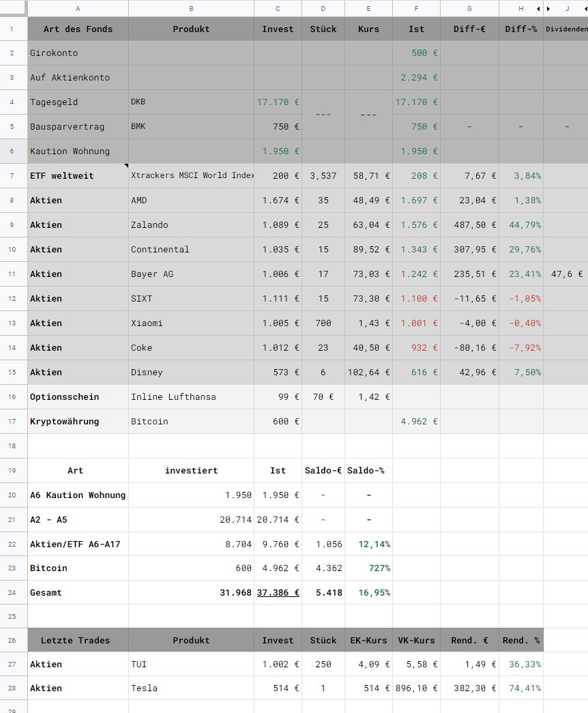Click the select-all corner box of the sheet
The height and width of the screenshot is (713, 588).
tap(14, 8)
